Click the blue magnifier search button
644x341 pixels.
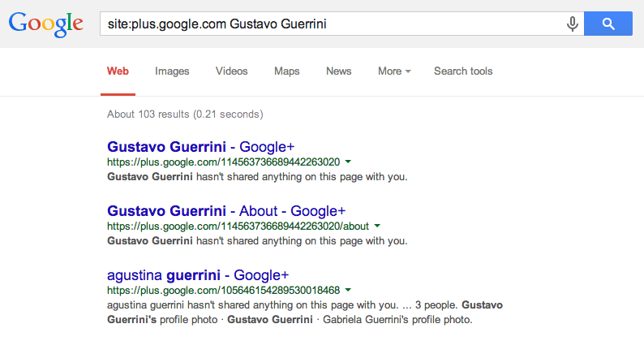click(x=608, y=24)
